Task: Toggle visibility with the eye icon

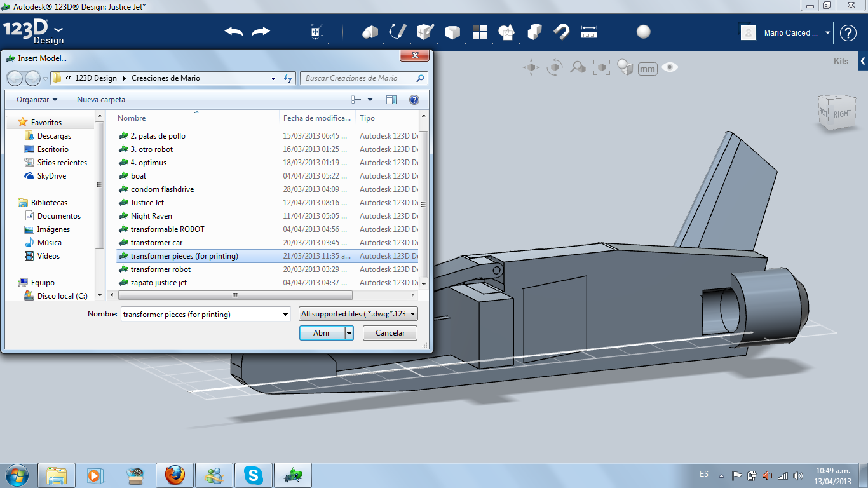Action: [670, 67]
